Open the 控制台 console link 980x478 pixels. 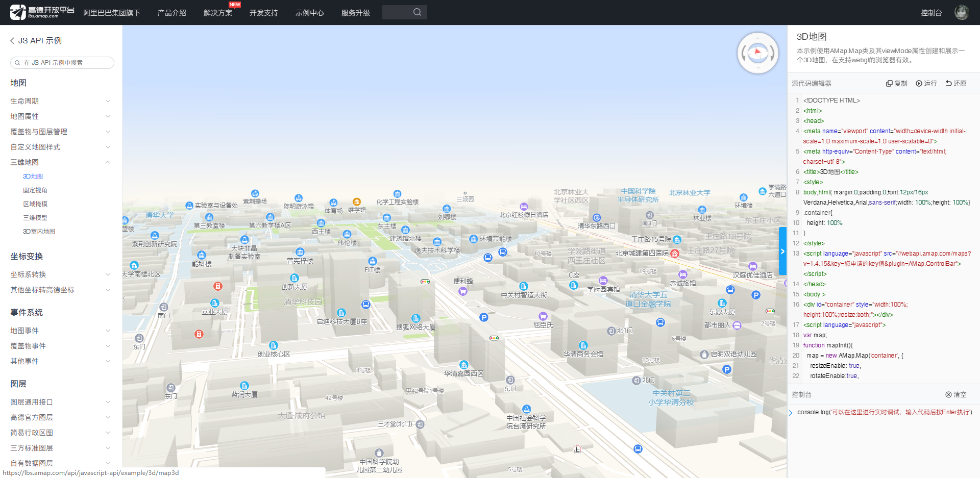pos(932,13)
